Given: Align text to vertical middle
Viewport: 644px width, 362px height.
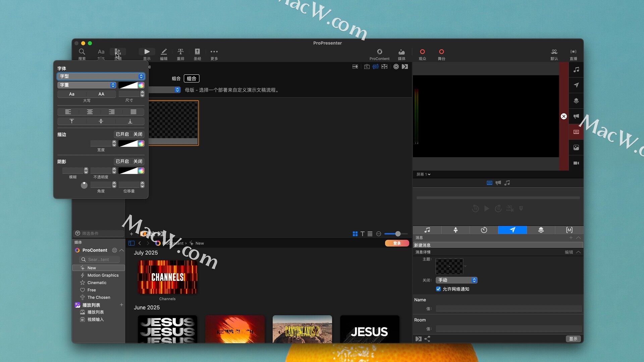Looking at the screenshot, I should coord(101,121).
